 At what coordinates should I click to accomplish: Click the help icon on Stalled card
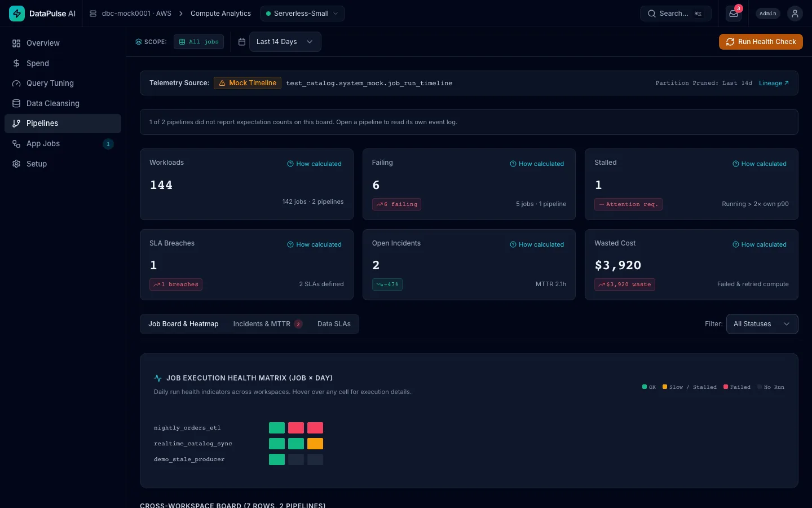click(736, 164)
